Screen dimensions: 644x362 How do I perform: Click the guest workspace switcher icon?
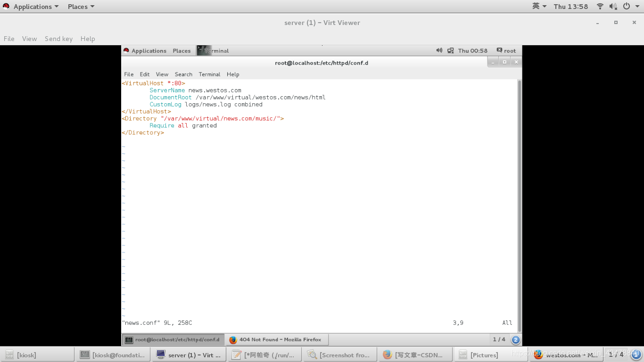(516, 339)
